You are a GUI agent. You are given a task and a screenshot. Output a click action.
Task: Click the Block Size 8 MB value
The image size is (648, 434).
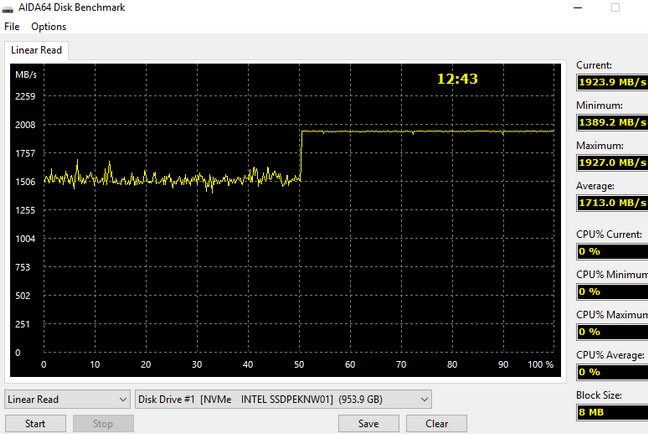[612, 412]
